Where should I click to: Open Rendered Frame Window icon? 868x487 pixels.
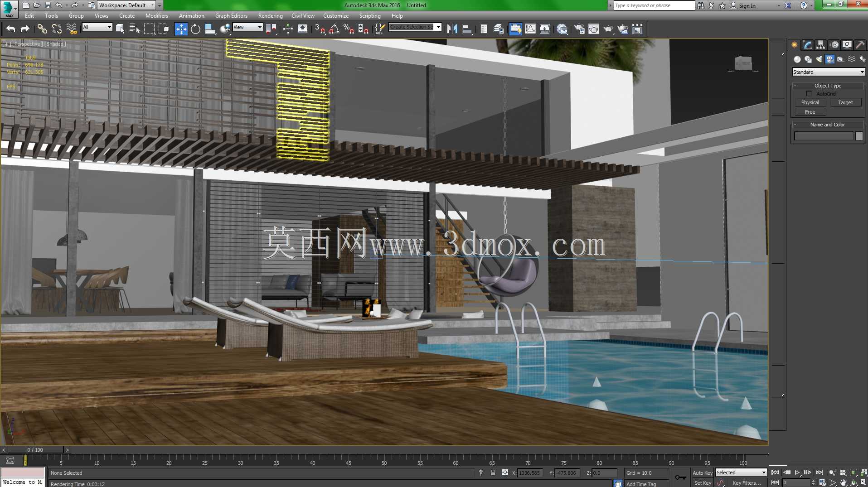tap(594, 29)
